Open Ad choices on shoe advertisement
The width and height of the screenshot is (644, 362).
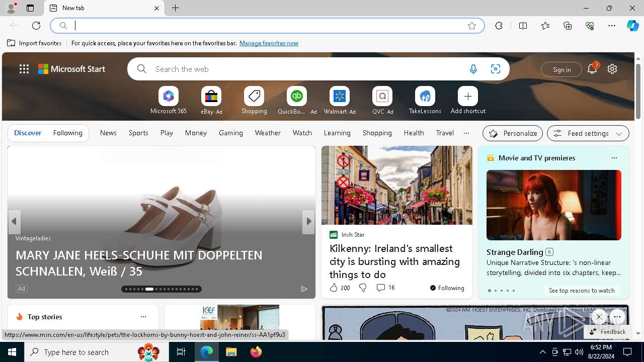tap(304, 289)
